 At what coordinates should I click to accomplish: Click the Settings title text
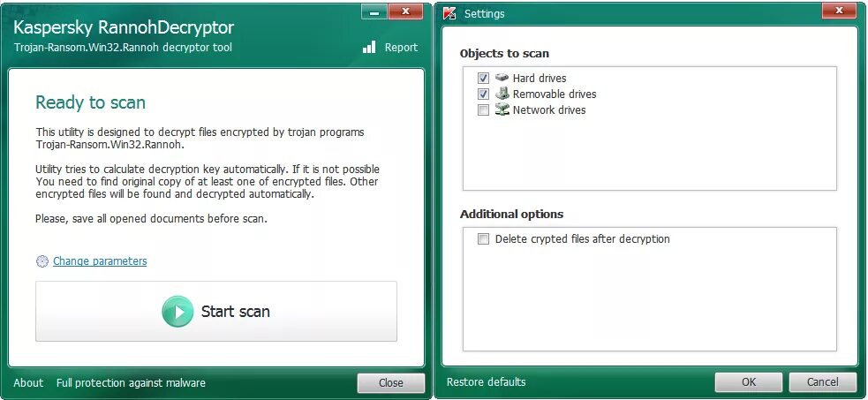tap(485, 14)
